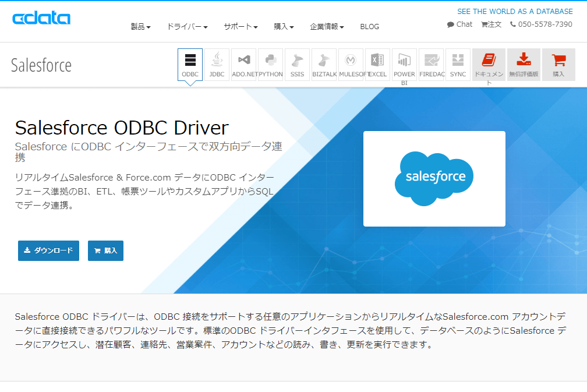Click the red 購入 cart icon

click(x=558, y=65)
